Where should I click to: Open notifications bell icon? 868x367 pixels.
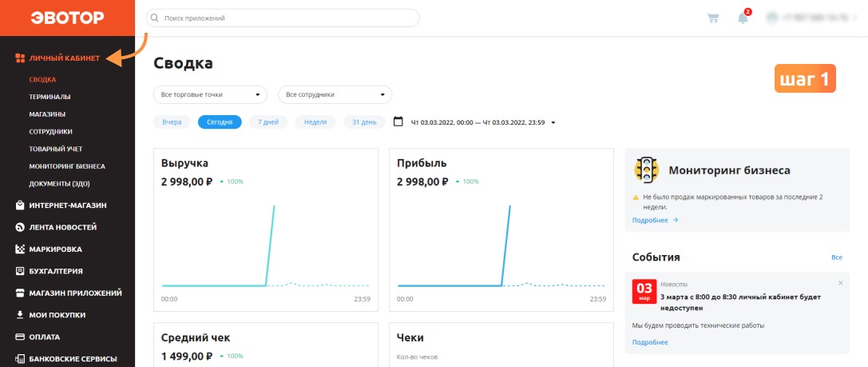(743, 18)
